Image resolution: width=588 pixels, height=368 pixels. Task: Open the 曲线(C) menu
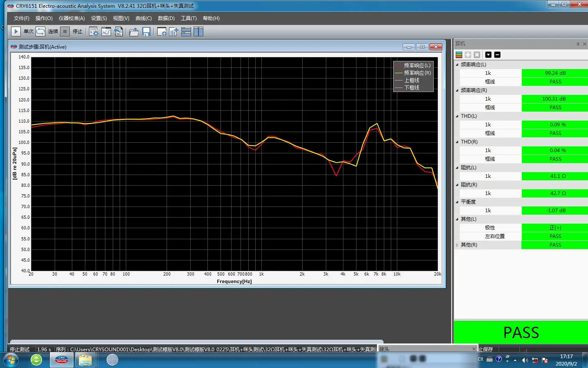pos(143,18)
